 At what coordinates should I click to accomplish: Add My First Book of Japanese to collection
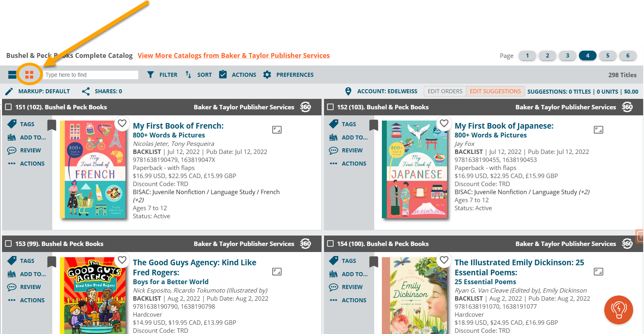[x=348, y=137]
